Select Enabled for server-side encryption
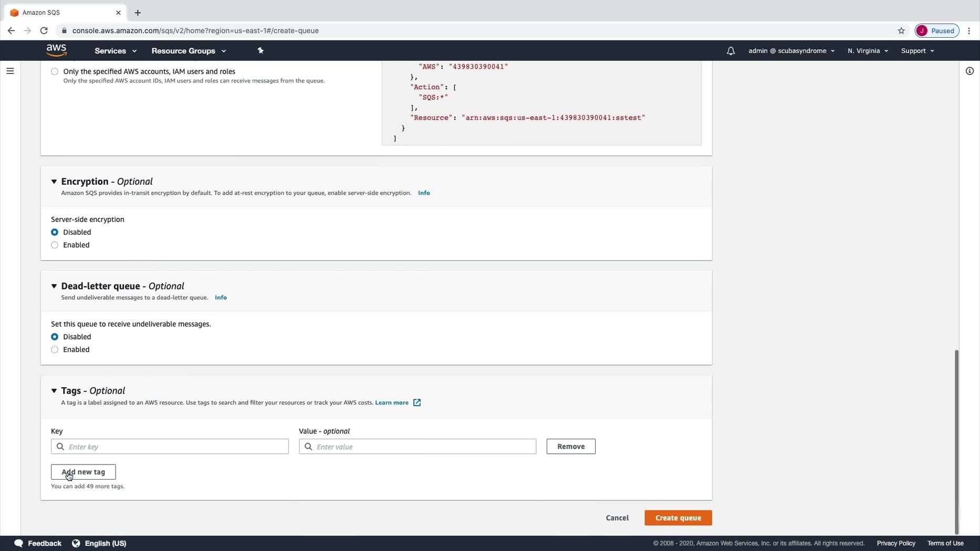980x551 pixels. (55, 245)
